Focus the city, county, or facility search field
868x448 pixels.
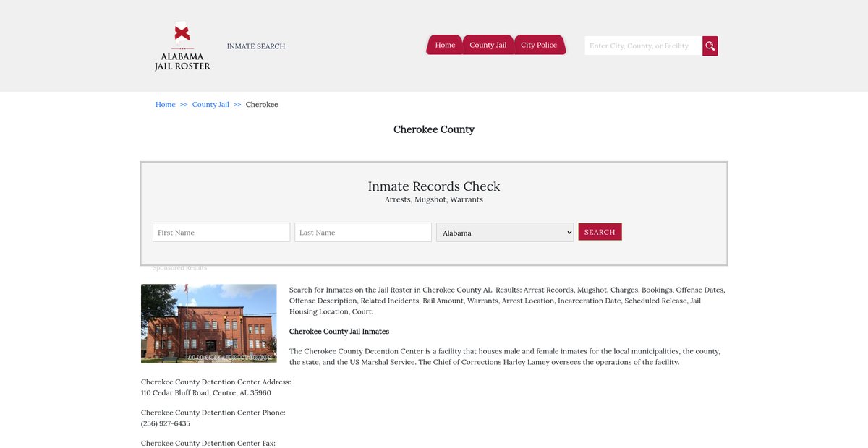point(642,46)
